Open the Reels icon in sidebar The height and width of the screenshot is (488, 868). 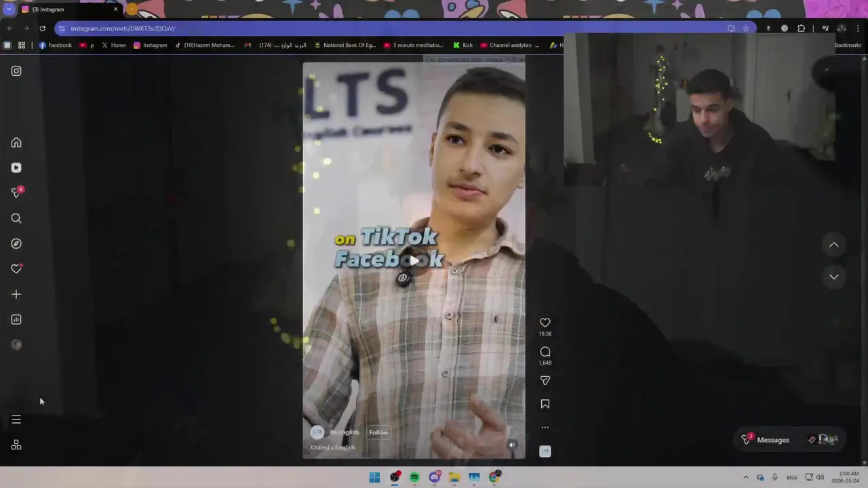coord(16,168)
